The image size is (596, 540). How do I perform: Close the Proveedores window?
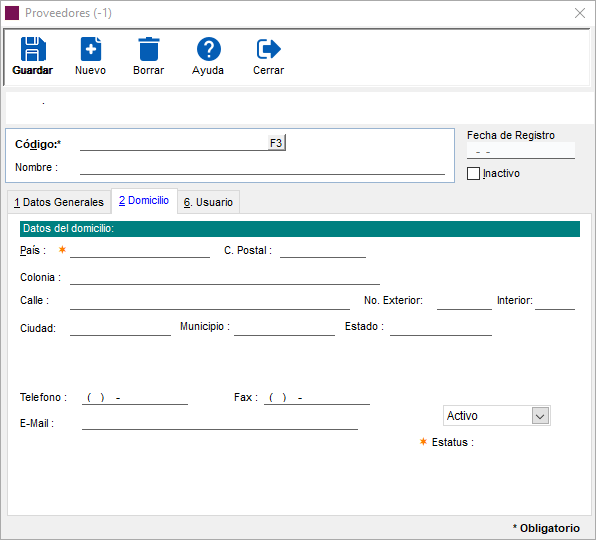click(x=580, y=13)
